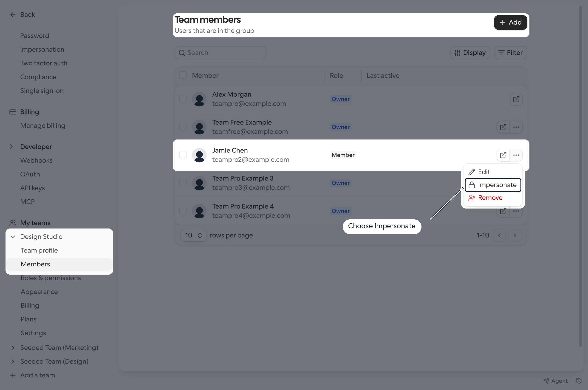Open Manage billing link
This screenshot has height=390, width=588.
(43, 126)
